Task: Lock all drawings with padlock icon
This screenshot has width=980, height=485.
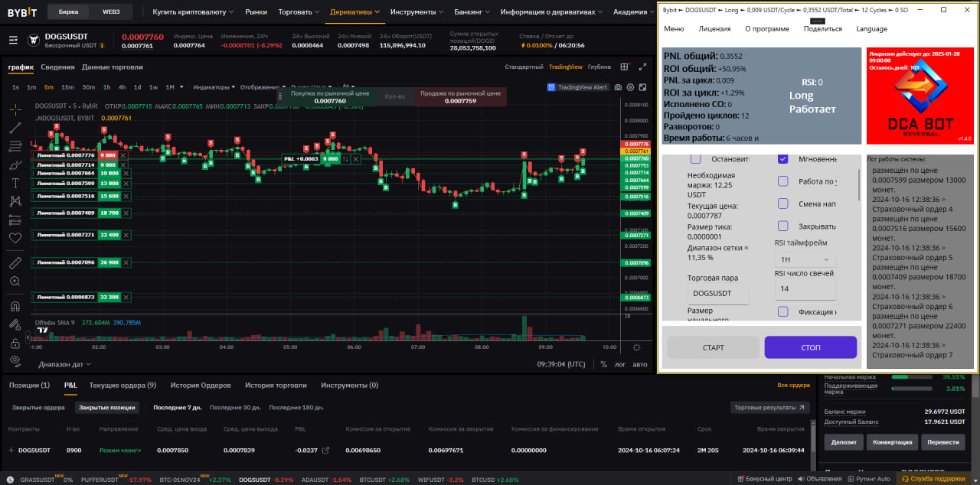Action: pos(15,343)
